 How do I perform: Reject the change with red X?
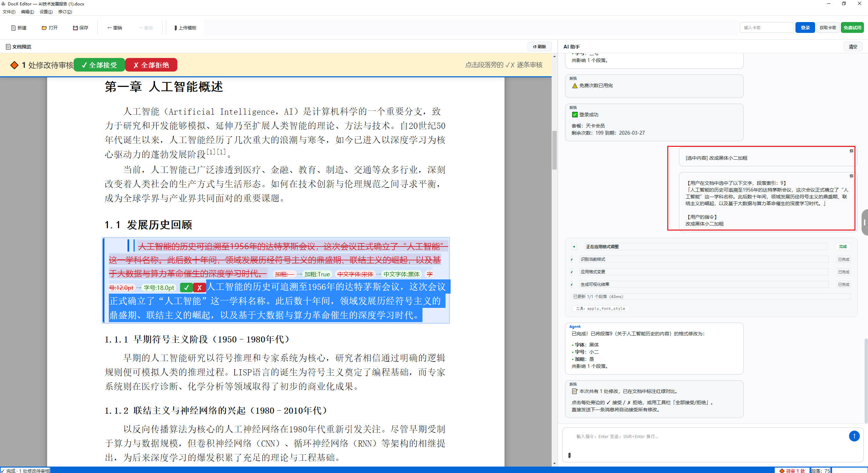(x=199, y=288)
